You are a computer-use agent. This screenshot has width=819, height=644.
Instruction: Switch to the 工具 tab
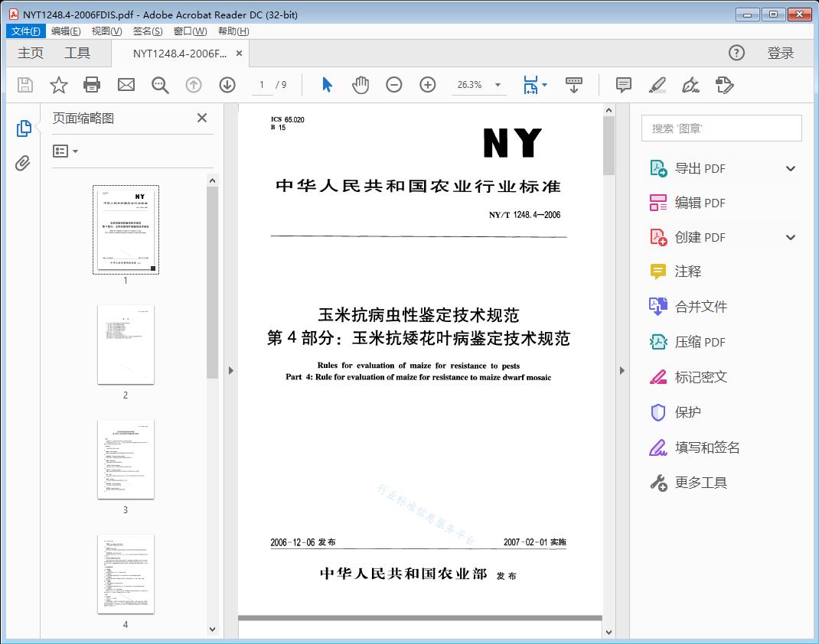tap(77, 53)
